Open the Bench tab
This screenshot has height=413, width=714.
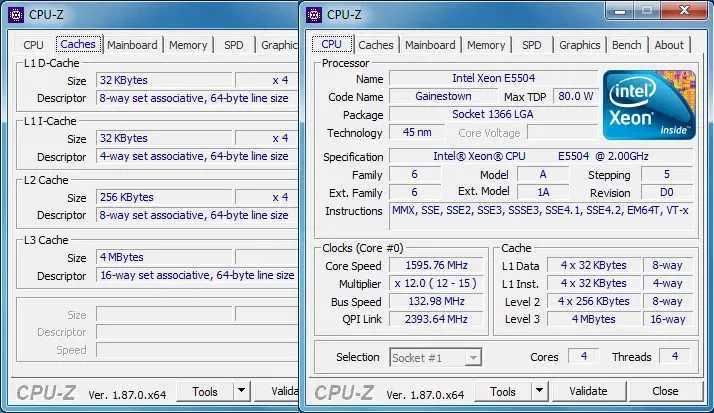(x=627, y=45)
